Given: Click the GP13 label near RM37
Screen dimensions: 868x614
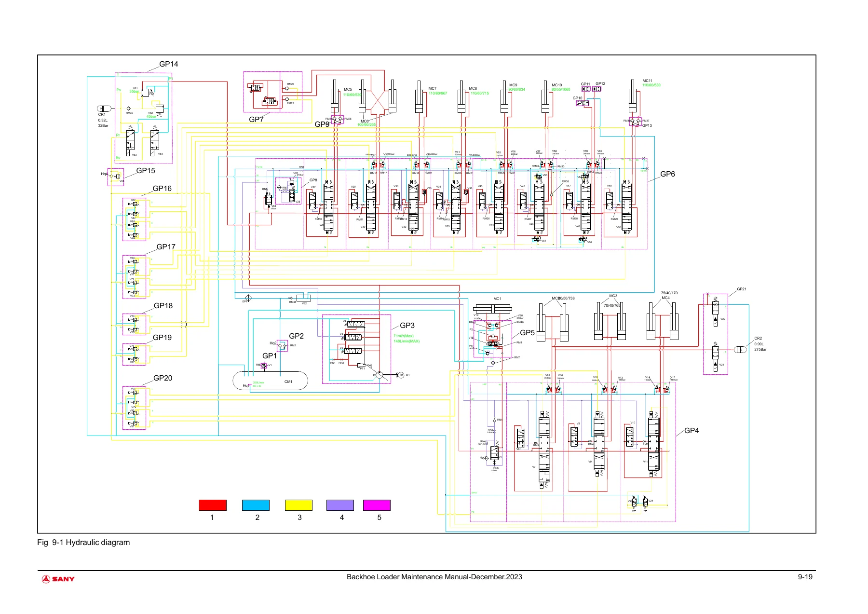Looking at the screenshot, I should tap(647, 125).
